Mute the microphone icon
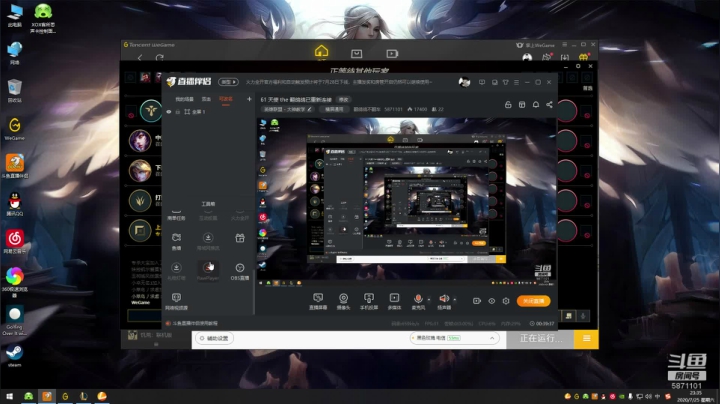 (418, 299)
